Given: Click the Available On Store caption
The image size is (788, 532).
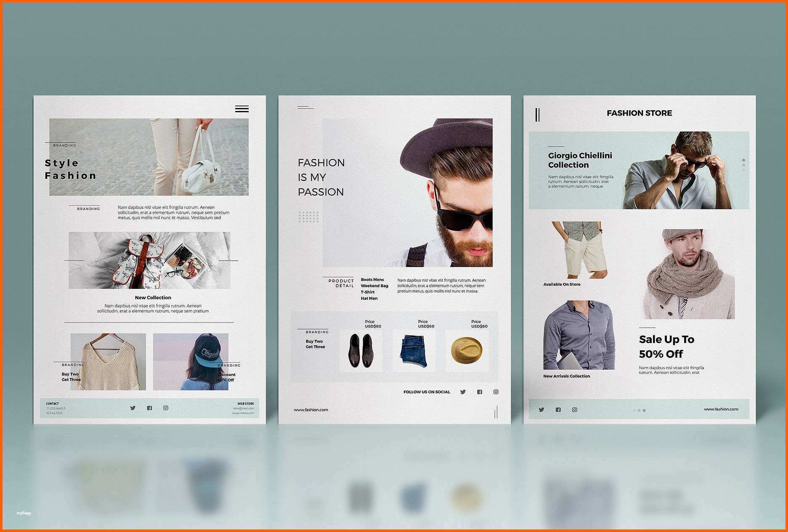Looking at the screenshot, I should 562,285.
